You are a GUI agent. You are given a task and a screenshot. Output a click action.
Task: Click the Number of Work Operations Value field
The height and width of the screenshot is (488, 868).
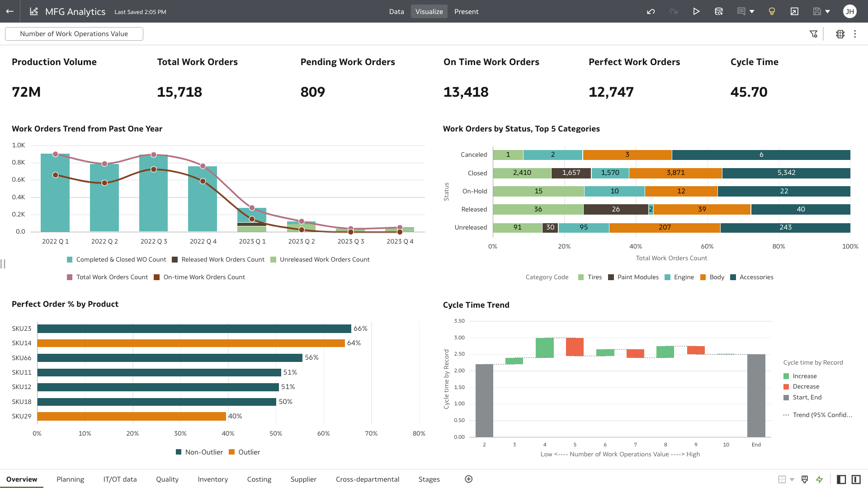(x=74, y=33)
